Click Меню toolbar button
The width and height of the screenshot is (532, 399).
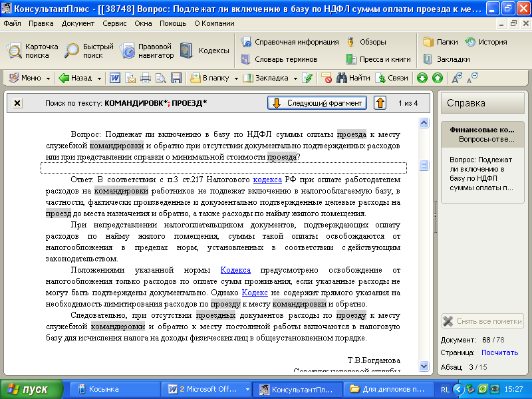[x=25, y=78]
